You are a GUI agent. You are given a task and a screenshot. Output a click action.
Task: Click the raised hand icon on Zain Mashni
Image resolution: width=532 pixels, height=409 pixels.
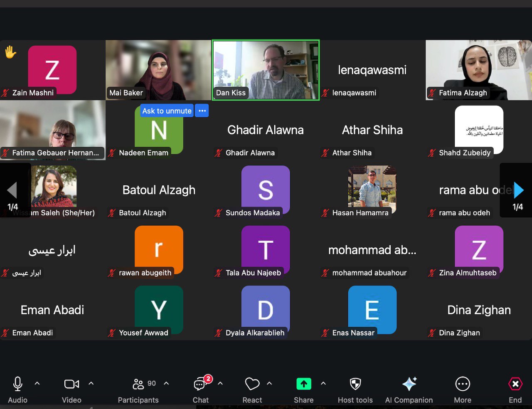click(x=10, y=52)
